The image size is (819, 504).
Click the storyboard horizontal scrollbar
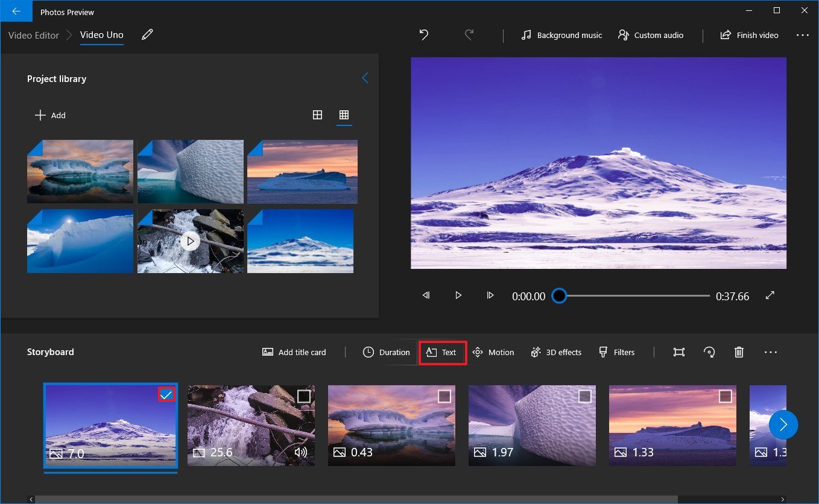(x=356, y=499)
